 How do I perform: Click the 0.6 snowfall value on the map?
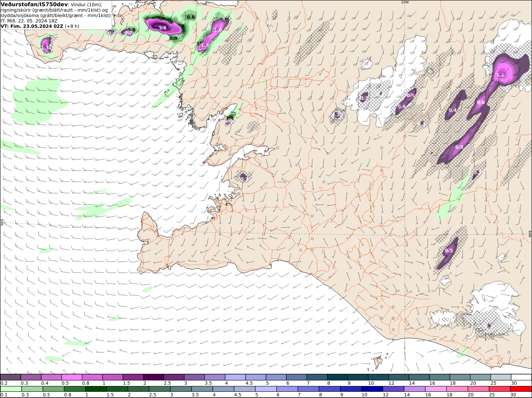coord(481,102)
